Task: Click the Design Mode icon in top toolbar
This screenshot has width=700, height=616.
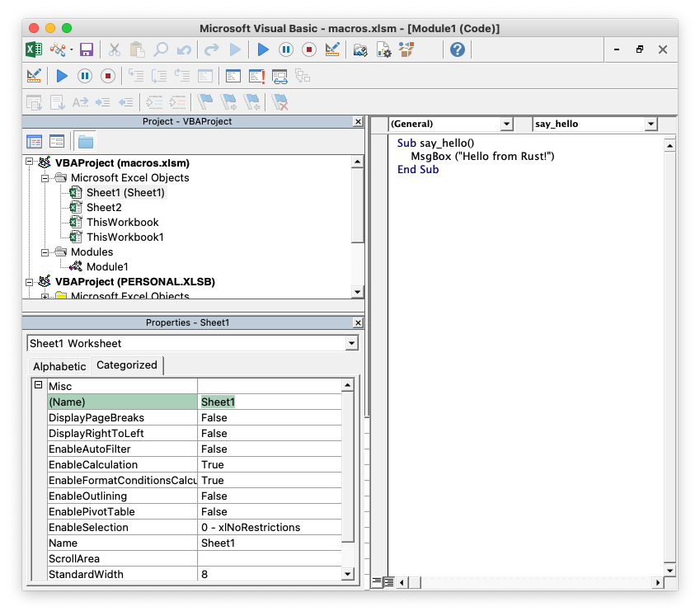Action: point(332,49)
